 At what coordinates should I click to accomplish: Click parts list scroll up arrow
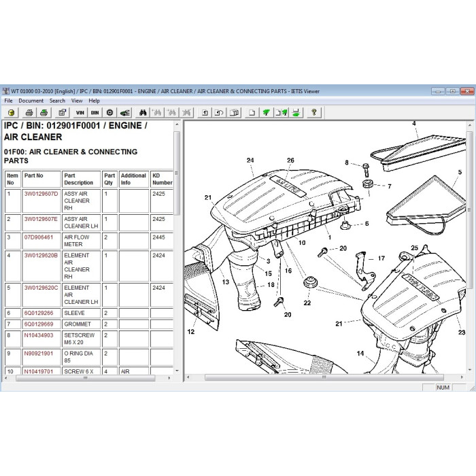[x=177, y=124]
